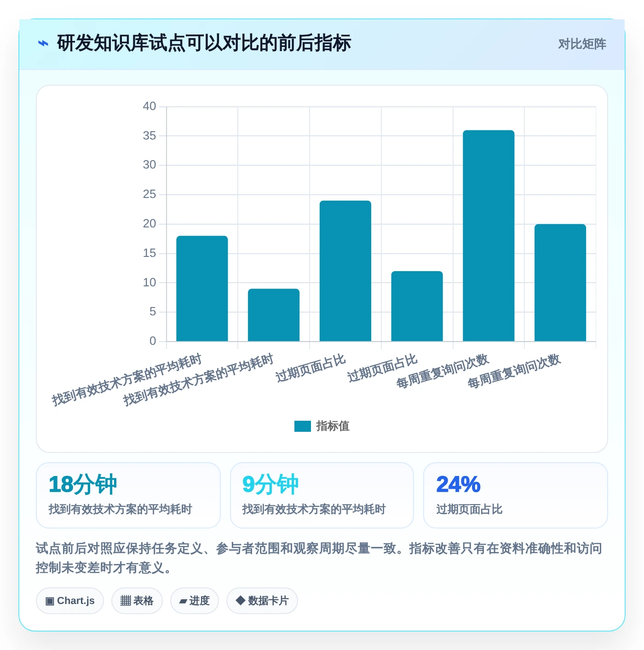This screenshot has width=644, height=650.
Task: Click the last bar with value 20
Action: tap(560, 283)
